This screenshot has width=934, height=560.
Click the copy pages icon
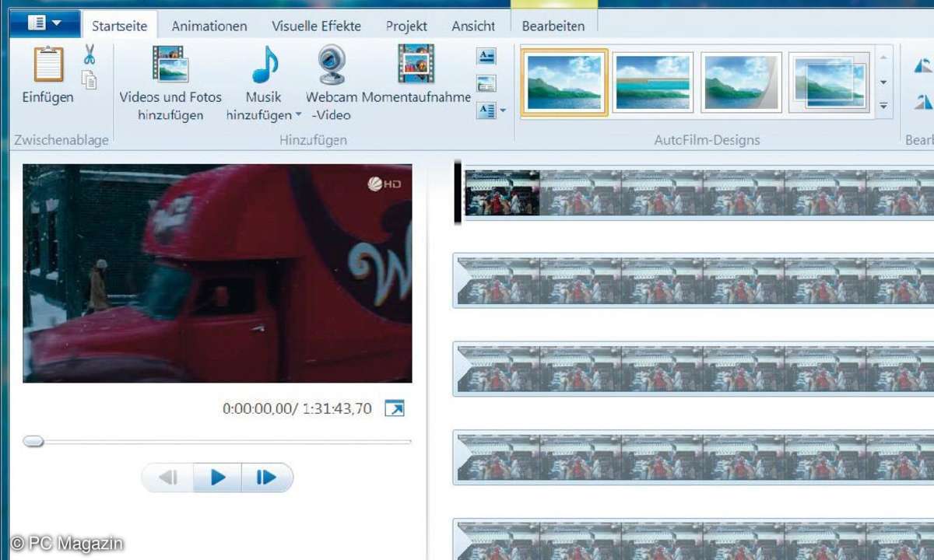coord(90,79)
